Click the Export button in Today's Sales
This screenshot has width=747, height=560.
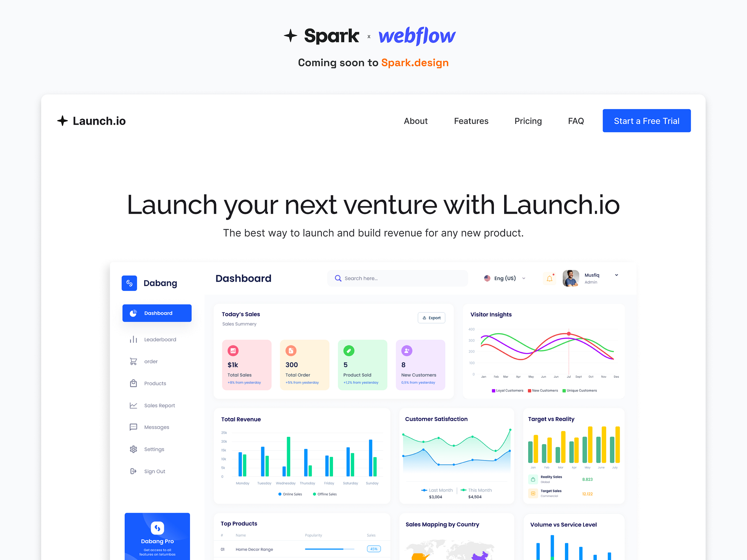coord(431,318)
